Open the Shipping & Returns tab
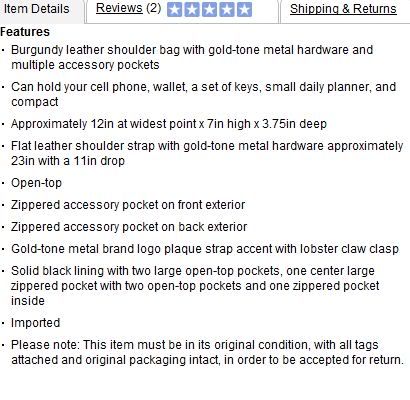Screen dimensions: 410x400 pyautogui.click(x=343, y=9)
